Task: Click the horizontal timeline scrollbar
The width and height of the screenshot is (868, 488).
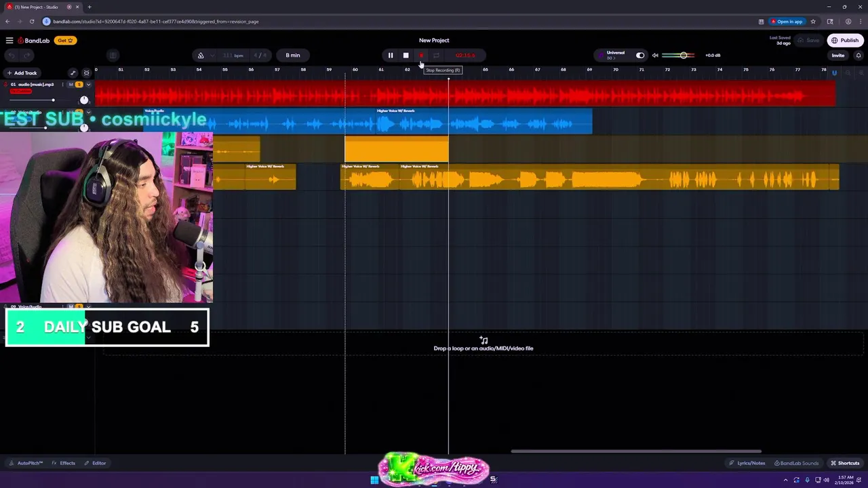Action: [x=636, y=451]
